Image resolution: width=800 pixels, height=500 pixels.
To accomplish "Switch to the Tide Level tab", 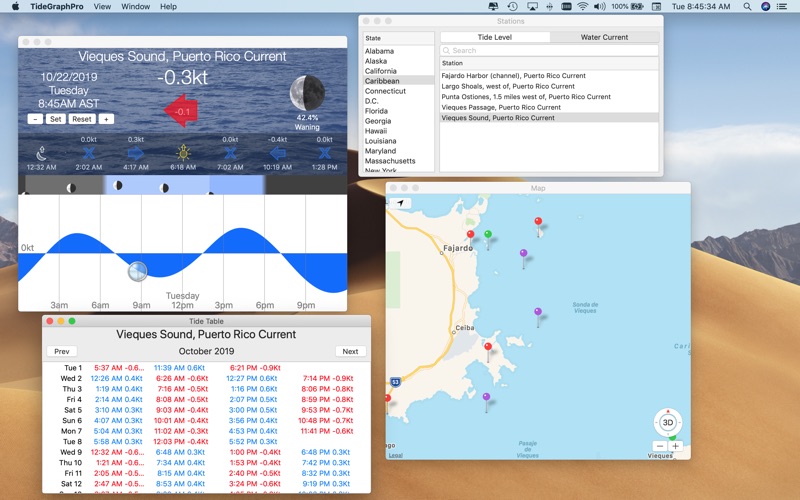I will (x=495, y=37).
